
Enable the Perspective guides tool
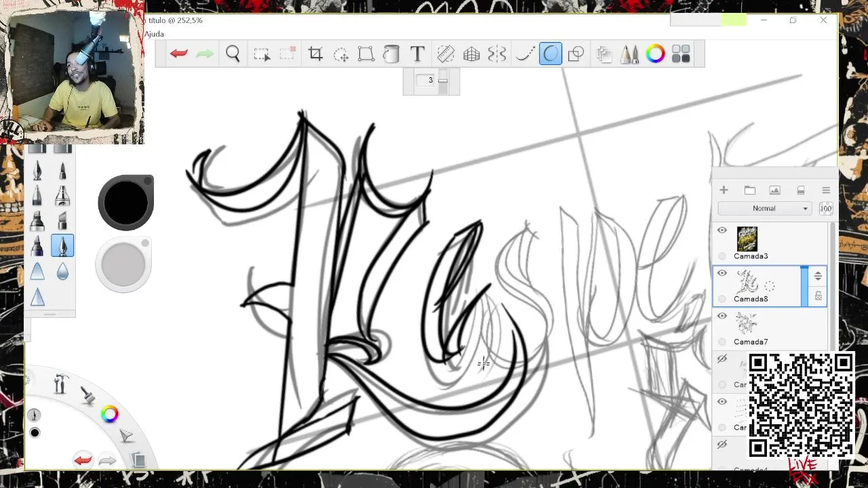pos(471,54)
